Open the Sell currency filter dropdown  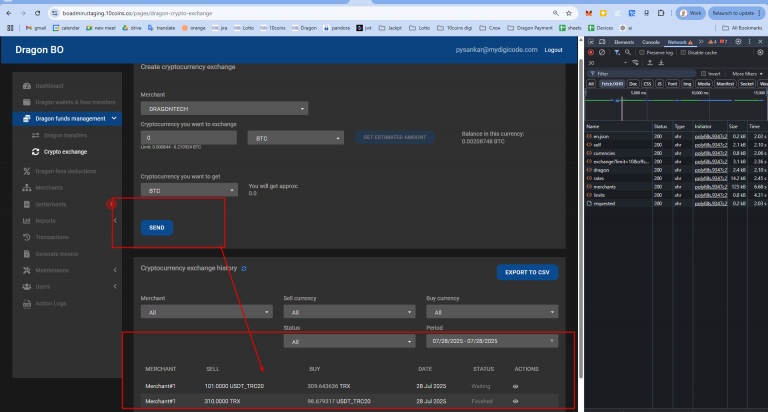point(349,312)
